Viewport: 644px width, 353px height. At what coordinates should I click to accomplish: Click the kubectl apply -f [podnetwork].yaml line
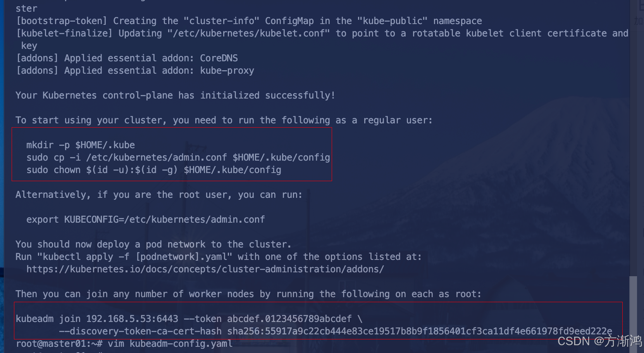(219, 257)
